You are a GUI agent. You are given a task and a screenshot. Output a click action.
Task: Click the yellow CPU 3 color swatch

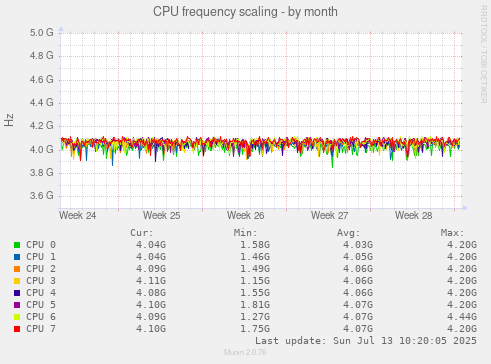pyautogui.click(x=17, y=281)
